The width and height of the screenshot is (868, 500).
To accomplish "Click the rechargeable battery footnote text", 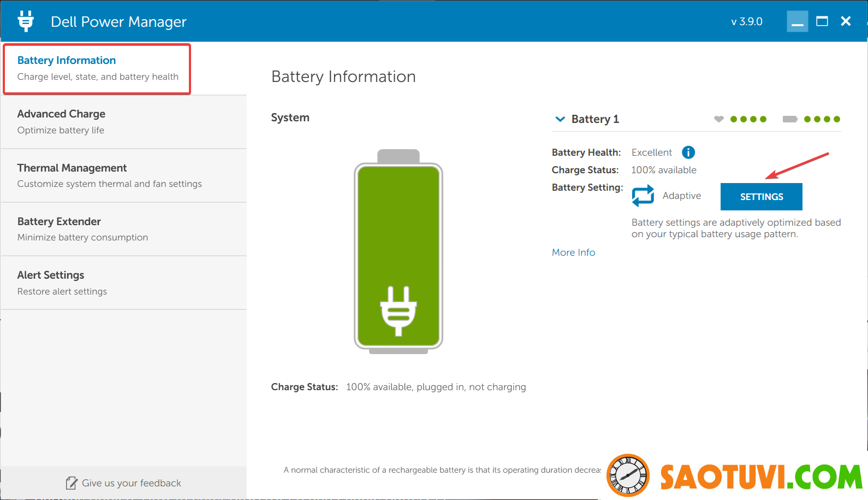I will click(x=442, y=470).
